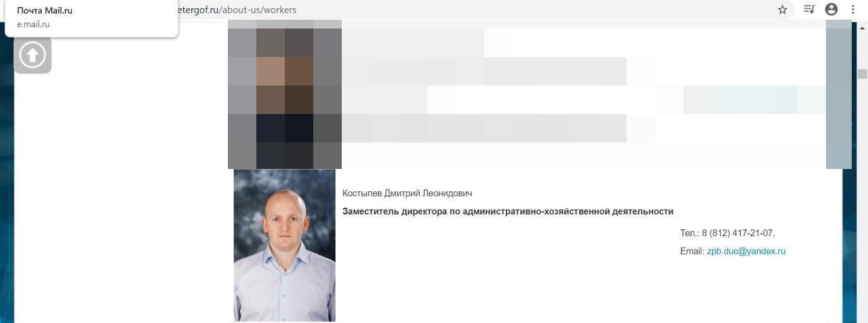Image resolution: width=868 pixels, height=323 pixels.
Task: Click the phone number 8 (812) 417-21-07
Action: pyautogui.click(x=738, y=233)
